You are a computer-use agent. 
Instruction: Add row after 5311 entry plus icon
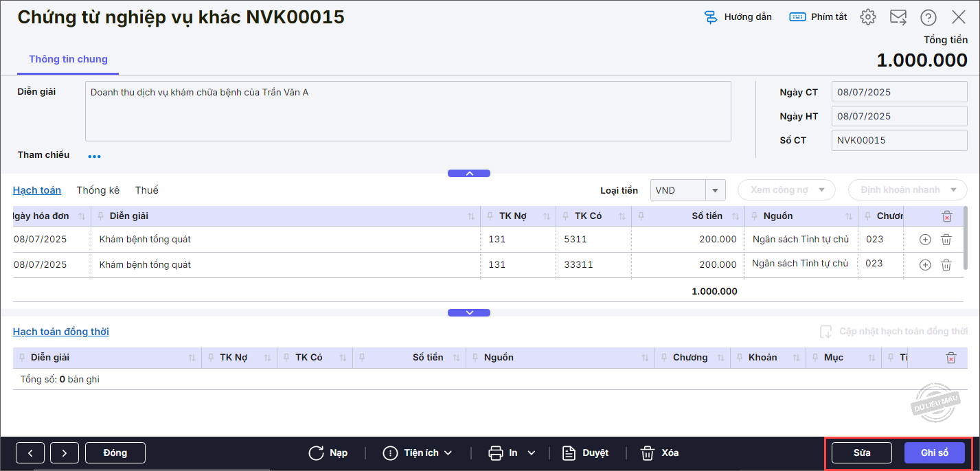click(x=925, y=240)
